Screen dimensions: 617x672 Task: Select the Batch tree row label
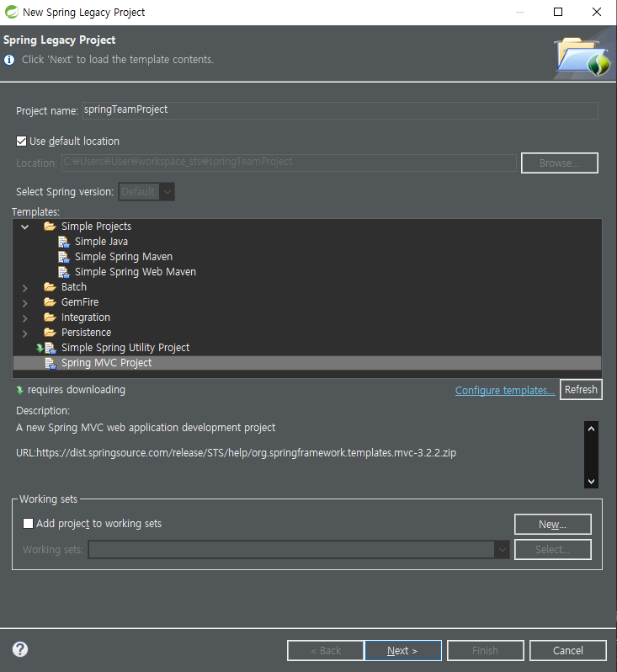pos(74,286)
